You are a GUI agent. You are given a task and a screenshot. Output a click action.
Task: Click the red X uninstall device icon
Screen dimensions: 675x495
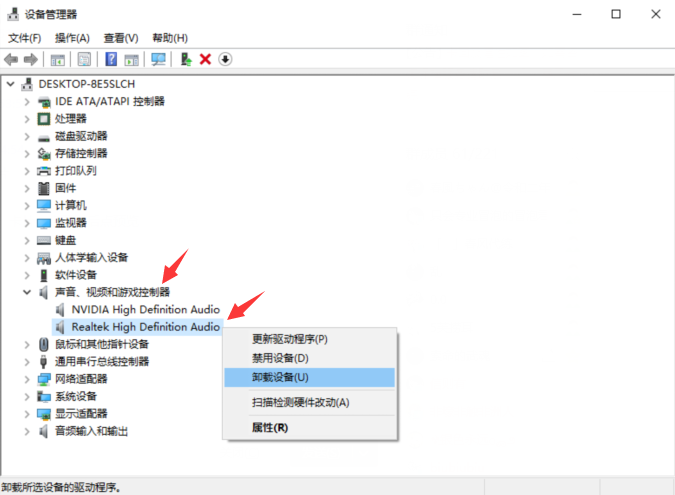click(x=205, y=59)
